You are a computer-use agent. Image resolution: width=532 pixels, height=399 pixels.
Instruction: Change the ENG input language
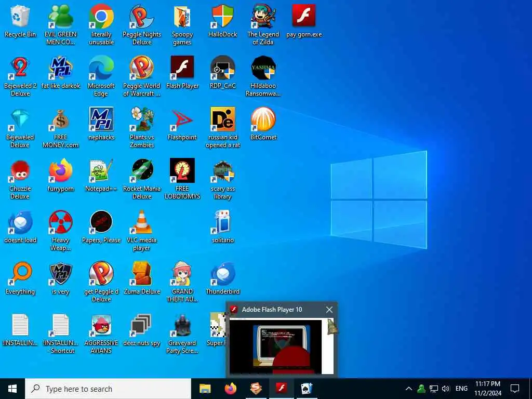tap(461, 389)
